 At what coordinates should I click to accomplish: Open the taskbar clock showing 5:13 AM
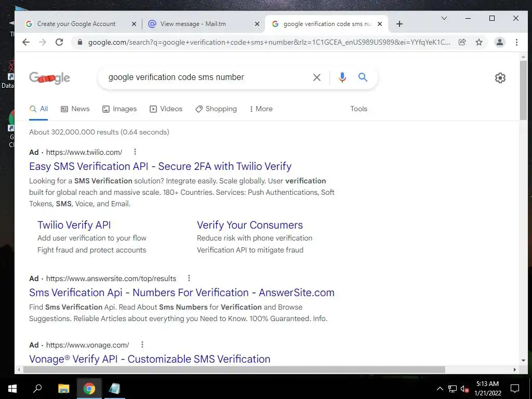tap(487, 389)
